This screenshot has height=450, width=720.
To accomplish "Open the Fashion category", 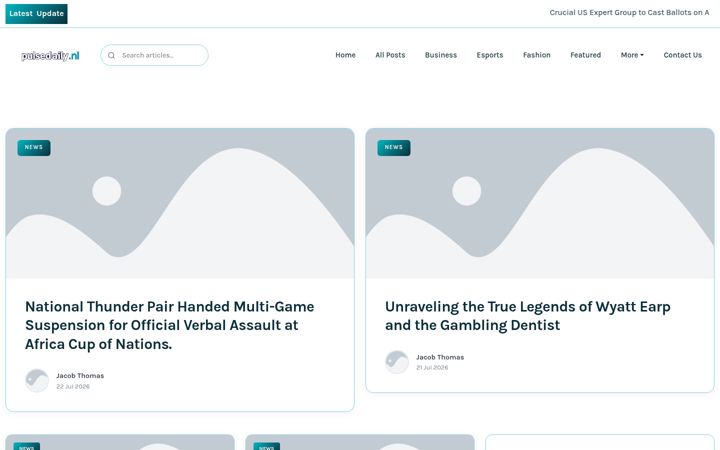I will tap(536, 55).
